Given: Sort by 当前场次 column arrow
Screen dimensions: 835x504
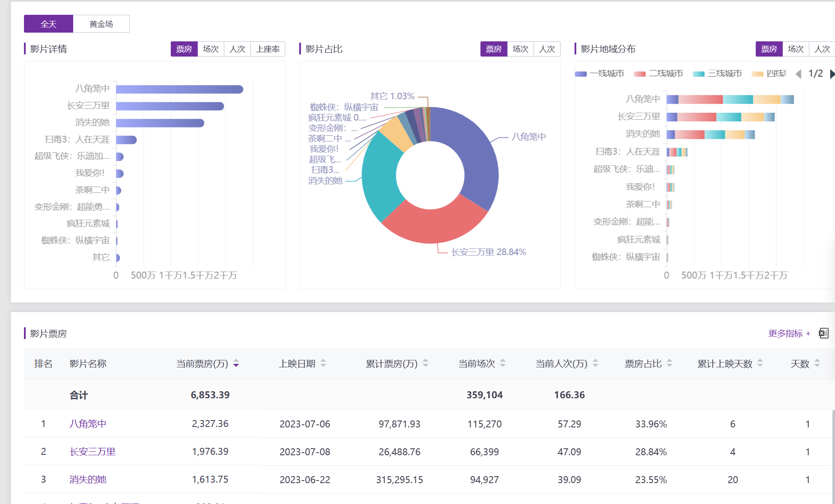Looking at the screenshot, I should coord(503,363).
